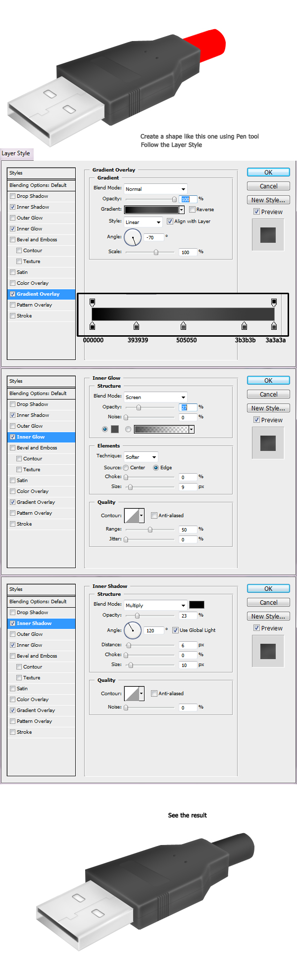297x980 pixels.
Task: Open the Style dropdown set to Linear
Action: [x=143, y=223]
